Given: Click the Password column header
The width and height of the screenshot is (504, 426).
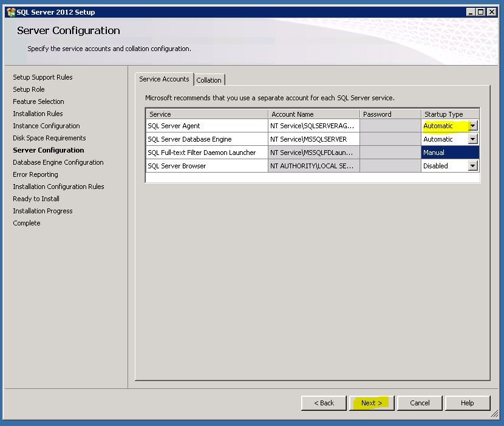Looking at the screenshot, I should [390, 114].
